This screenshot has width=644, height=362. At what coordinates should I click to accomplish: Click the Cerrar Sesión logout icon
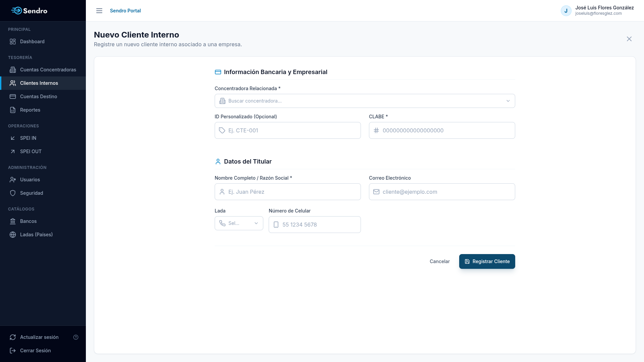(x=13, y=351)
